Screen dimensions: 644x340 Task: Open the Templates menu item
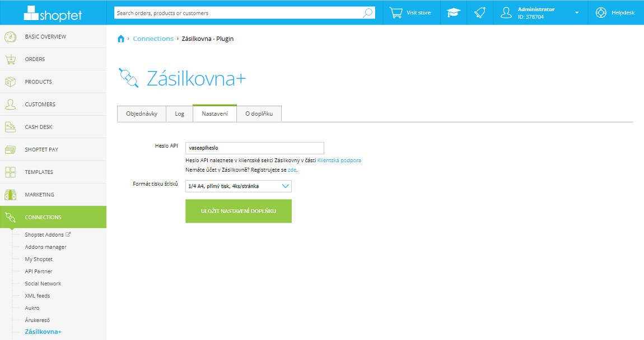coord(53,172)
